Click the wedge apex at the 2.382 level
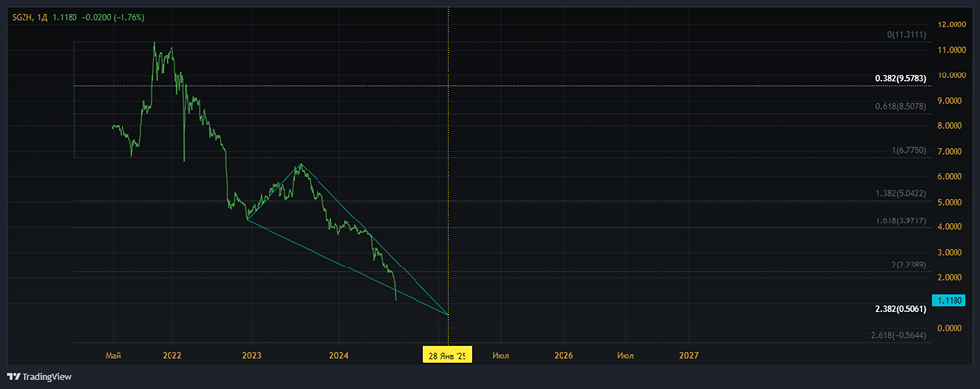The width and height of the screenshot is (980, 389). [x=448, y=315]
